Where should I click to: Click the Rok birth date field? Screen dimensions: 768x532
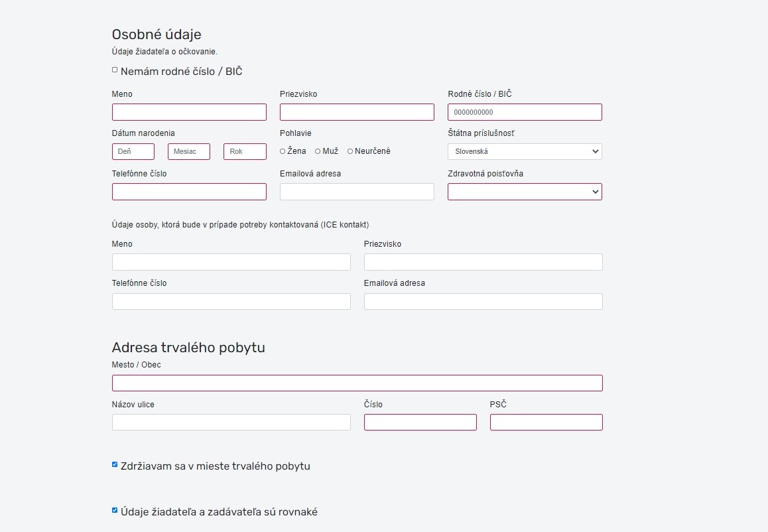point(245,151)
